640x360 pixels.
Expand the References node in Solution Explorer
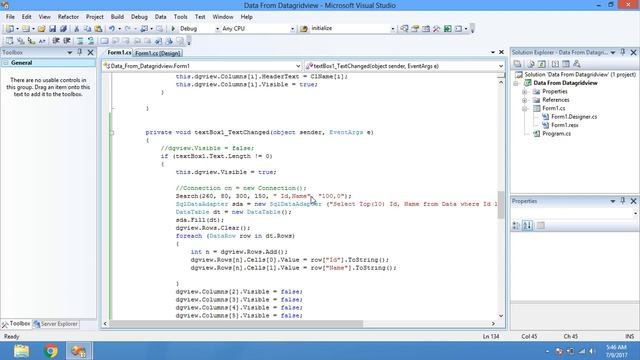524,100
